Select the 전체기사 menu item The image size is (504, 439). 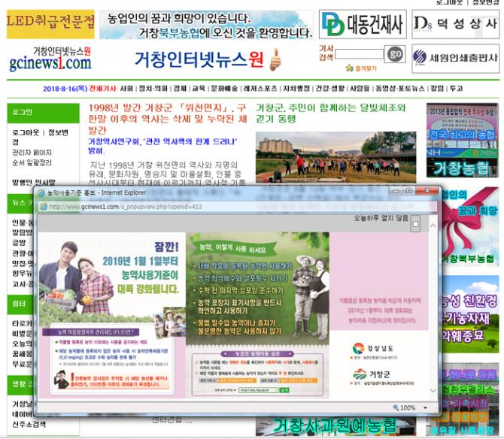102,88
